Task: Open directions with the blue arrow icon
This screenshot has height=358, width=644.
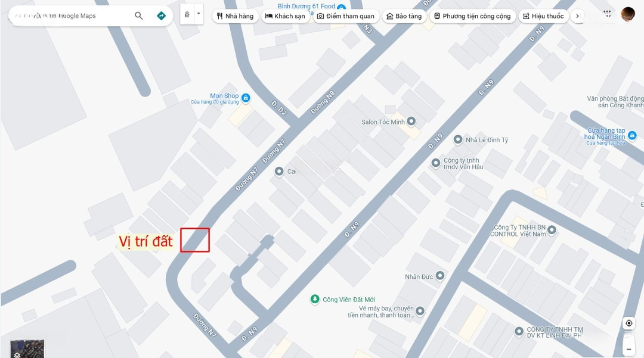Action: (x=162, y=15)
